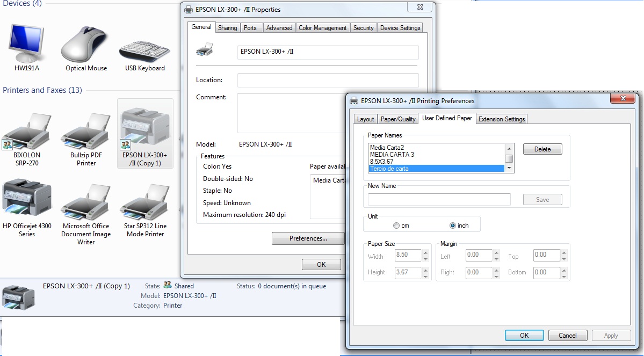
Task: Click the printer icon in Printing Preferences title bar
Action: pos(353,100)
